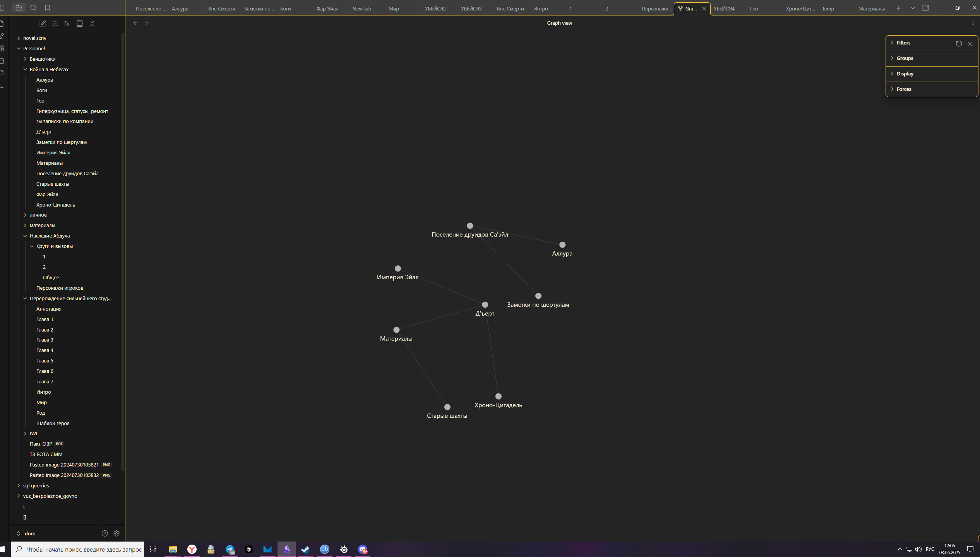Click the Д'ьерт node in the graph

click(485, 305)
